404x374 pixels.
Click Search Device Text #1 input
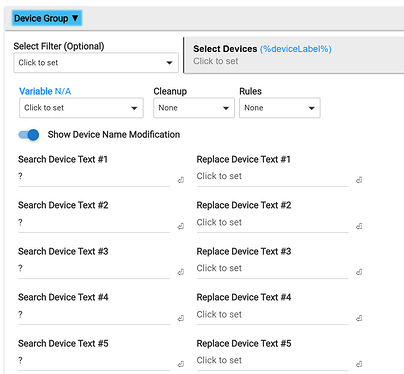pyautogui.click(x=94, y=177)
